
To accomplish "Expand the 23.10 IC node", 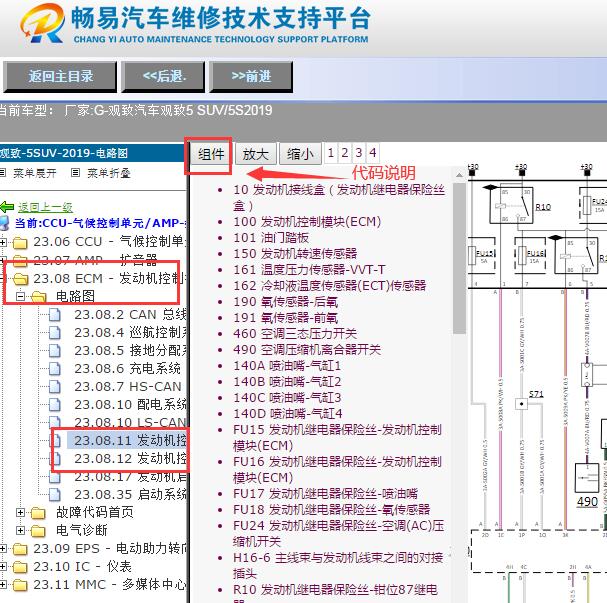I will pyautogui.click(x=3, y=567).
